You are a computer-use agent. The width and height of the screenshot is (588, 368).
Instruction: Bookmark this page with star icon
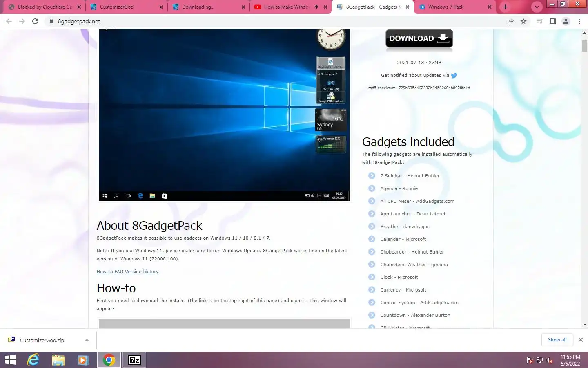pos(523,21)
